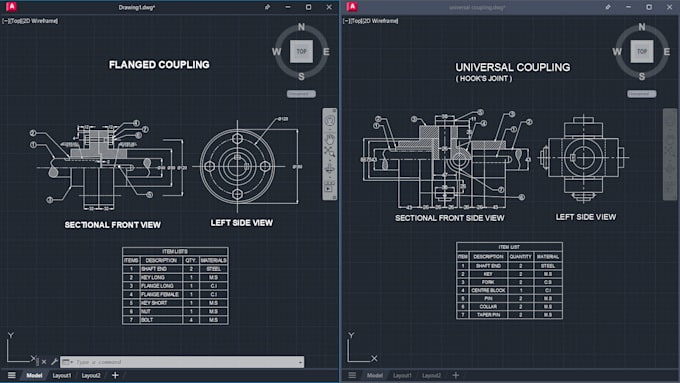Select 'LEFT SIDE VIEW' label in Drawing1
Screen dimensions: 680x383
pyautogui.click(x=242, y=223)
